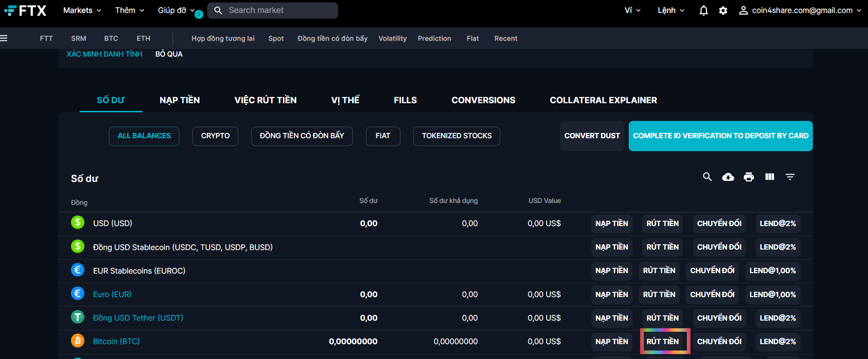Viewport: 868px width, 359px height.
Task: Print the balances table
Action: click(749, 177)
